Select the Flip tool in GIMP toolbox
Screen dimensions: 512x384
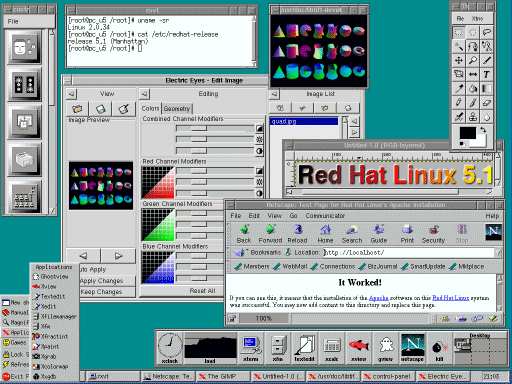[x=473, y=74]
